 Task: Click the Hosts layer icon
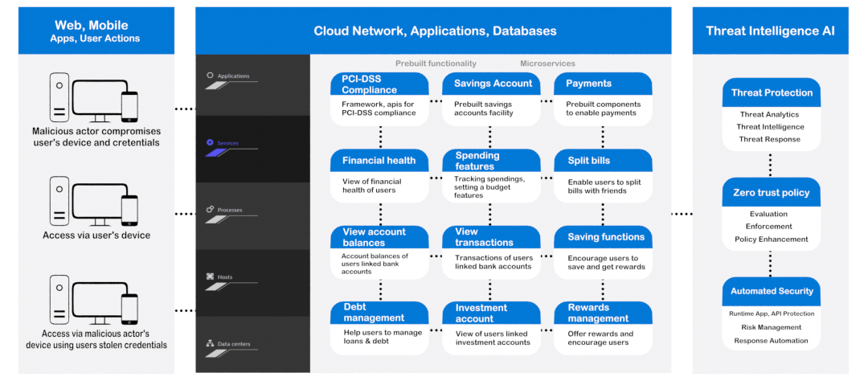click(210, 277)
